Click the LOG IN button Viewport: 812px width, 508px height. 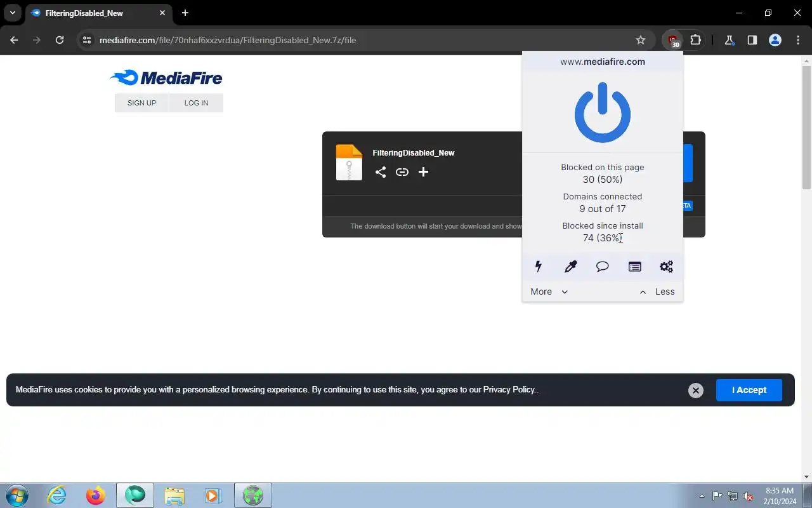tap(196, 103)
